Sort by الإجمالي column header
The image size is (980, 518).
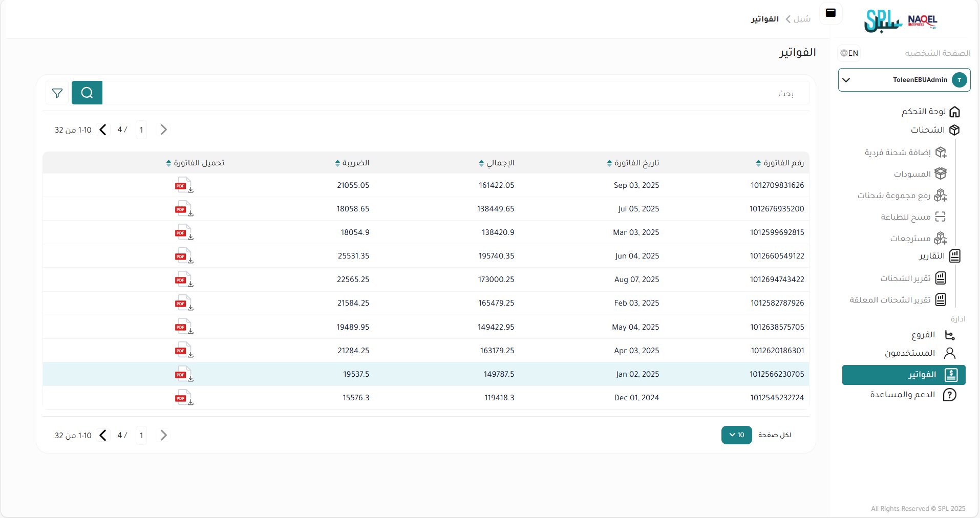tap(497, 163)
